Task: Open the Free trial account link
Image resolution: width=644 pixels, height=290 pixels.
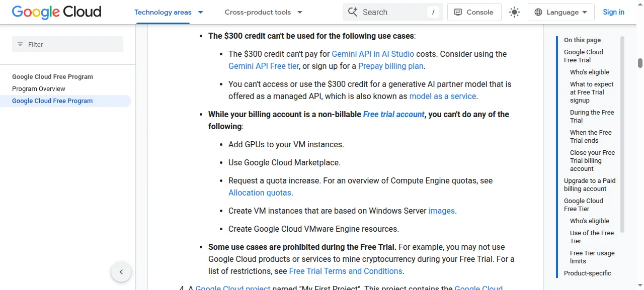Action: [394, 114]
